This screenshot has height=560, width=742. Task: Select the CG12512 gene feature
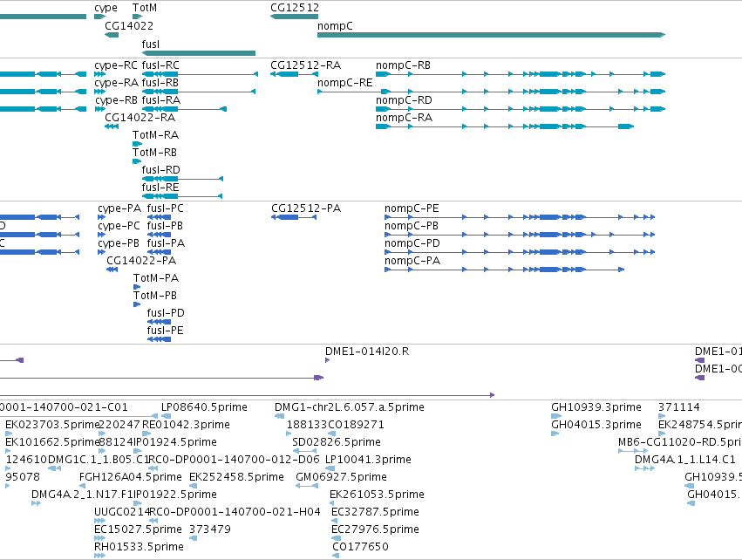pyautogui.click(x=294, y=17)
